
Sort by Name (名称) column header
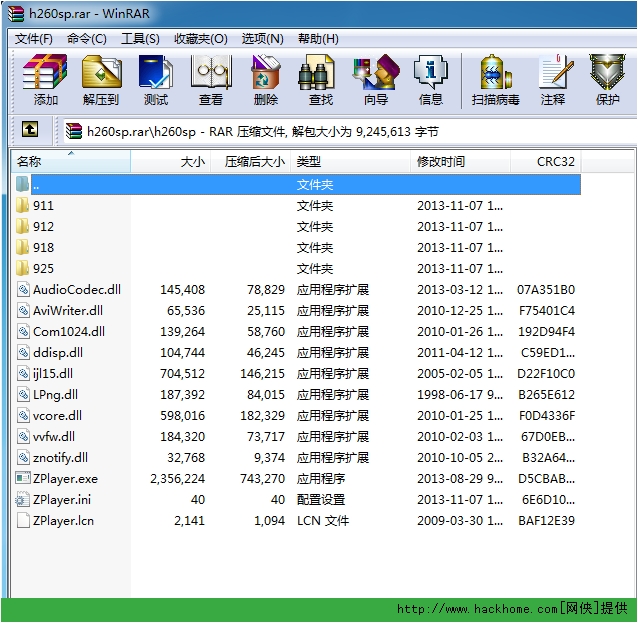click(x=70, y=162)
